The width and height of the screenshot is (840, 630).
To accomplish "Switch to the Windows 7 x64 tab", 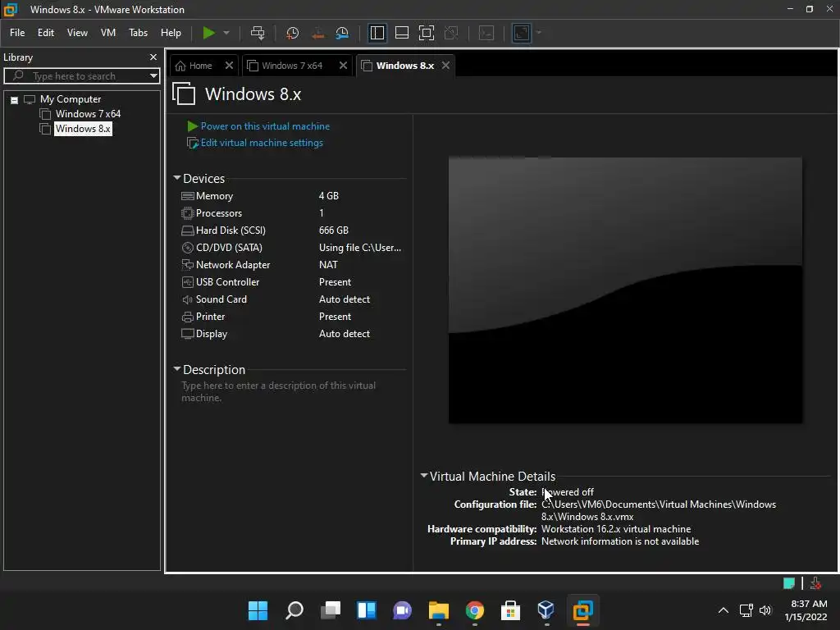I will pos(293,66).
